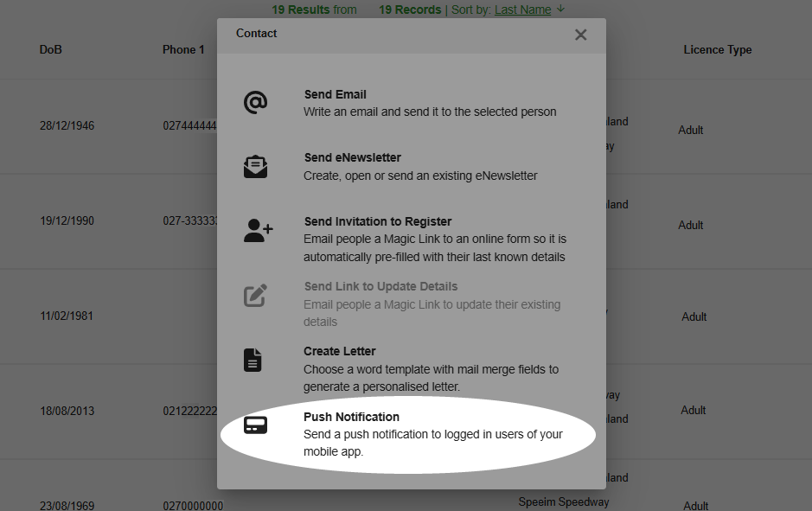Toggle the sort direction arrow
812x511 pixels.
(x=561, y=9)
